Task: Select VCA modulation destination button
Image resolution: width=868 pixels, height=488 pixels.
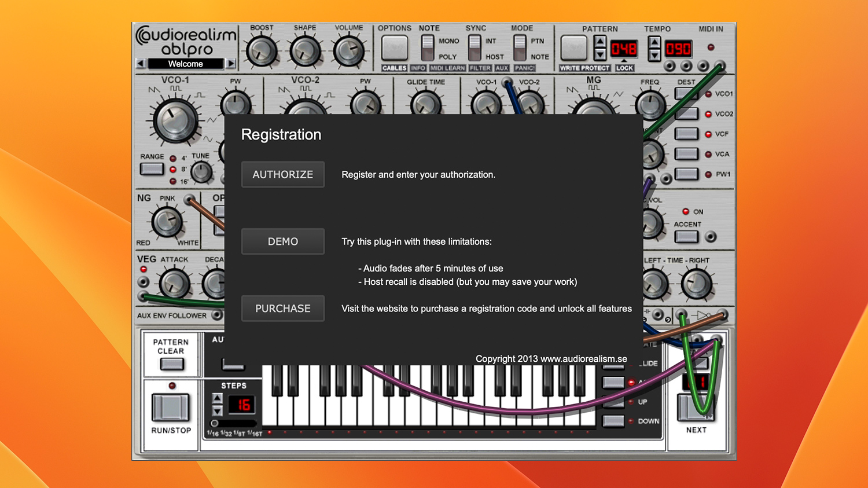Action: click(x=686, y=154)
